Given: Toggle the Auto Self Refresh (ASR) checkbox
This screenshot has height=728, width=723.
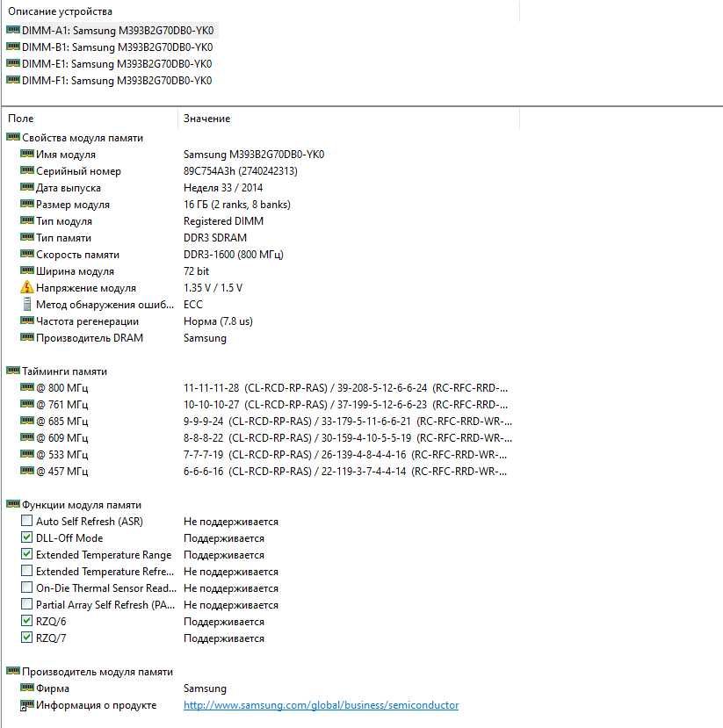Looking at the screenshot, I should pos(27,521).
